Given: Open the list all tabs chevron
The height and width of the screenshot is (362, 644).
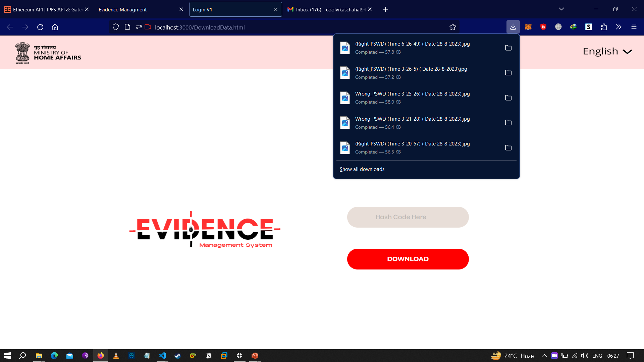Looking at the screenshot, I should [x=561, y=9].
